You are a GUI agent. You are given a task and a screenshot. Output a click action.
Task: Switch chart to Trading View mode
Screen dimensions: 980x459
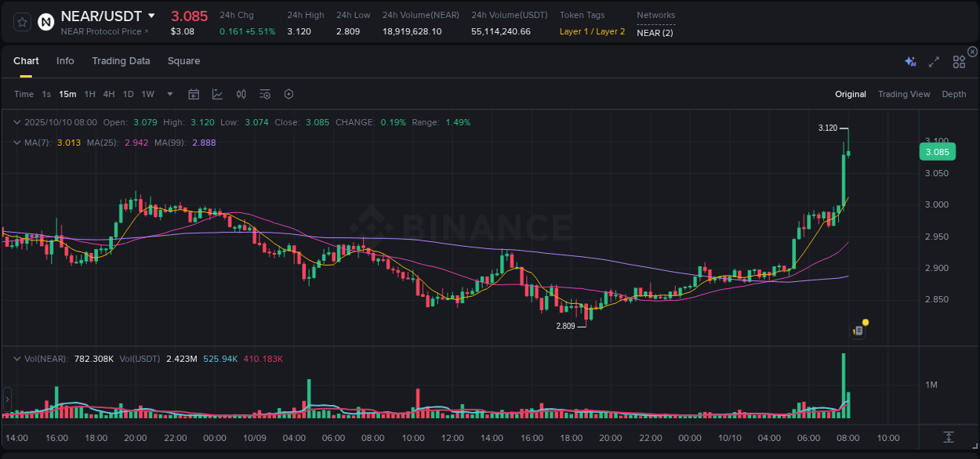[x=904, y=93]
